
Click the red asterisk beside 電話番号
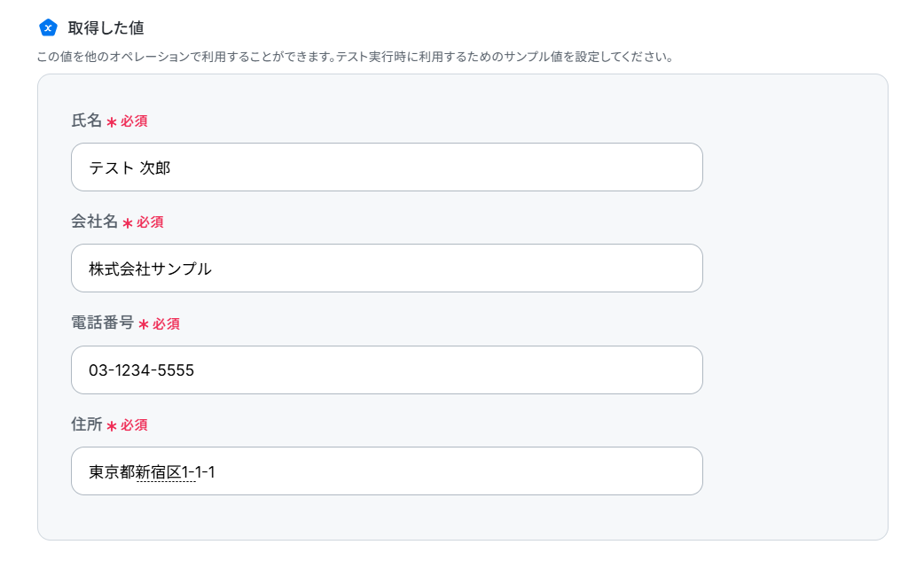click(143, 324)
